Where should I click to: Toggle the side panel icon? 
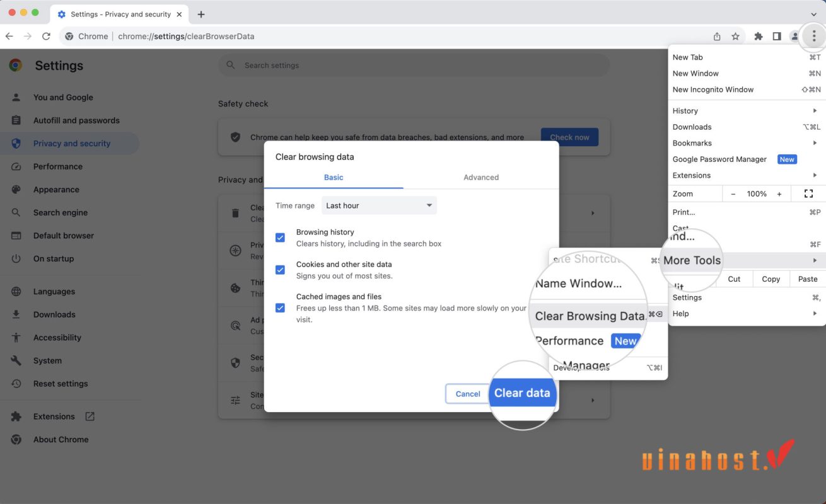(x=777, y=37)
